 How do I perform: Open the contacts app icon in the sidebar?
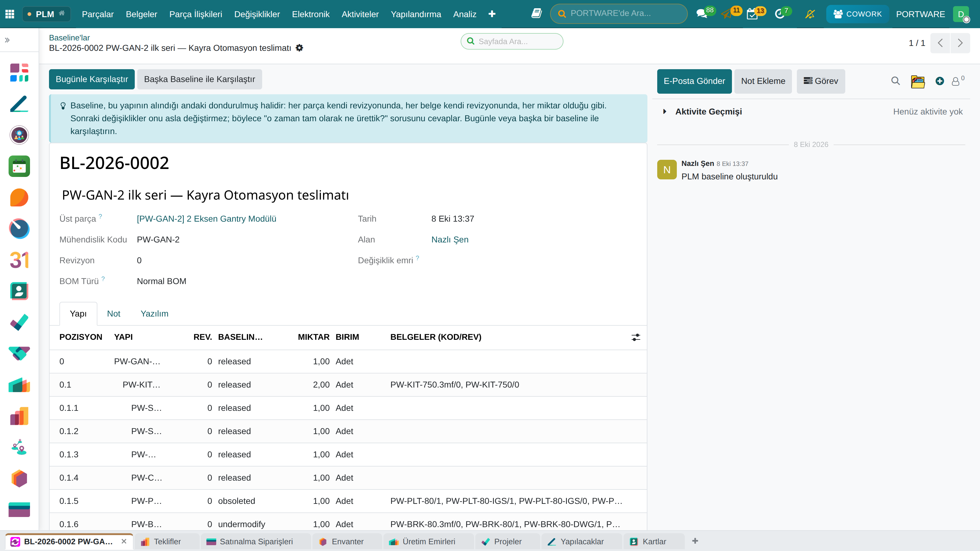[19, 291]
